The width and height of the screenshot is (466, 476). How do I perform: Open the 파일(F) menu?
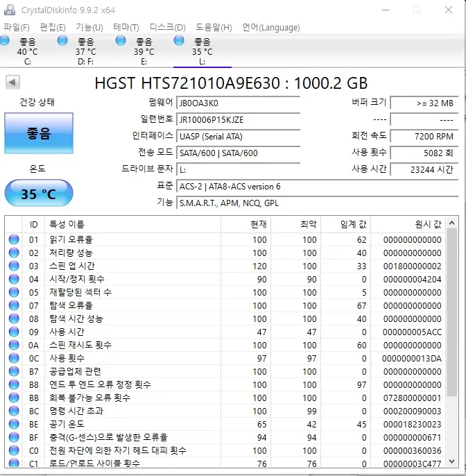point(17,28)
